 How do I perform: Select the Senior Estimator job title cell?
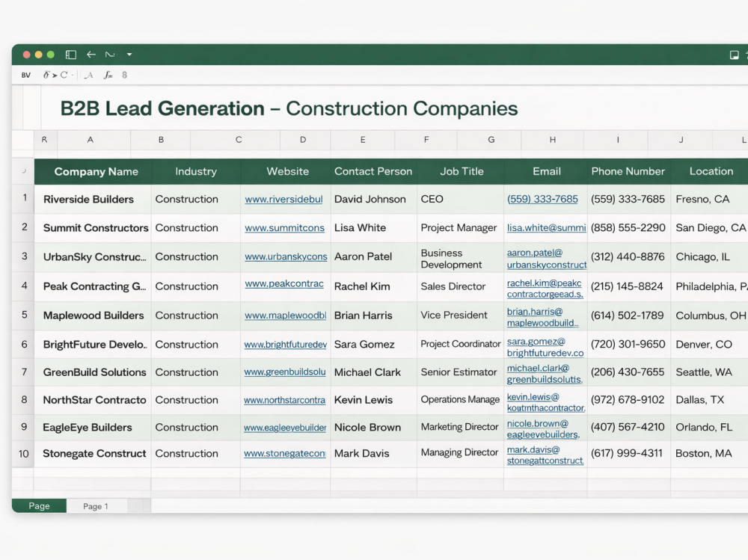point(460,372)
